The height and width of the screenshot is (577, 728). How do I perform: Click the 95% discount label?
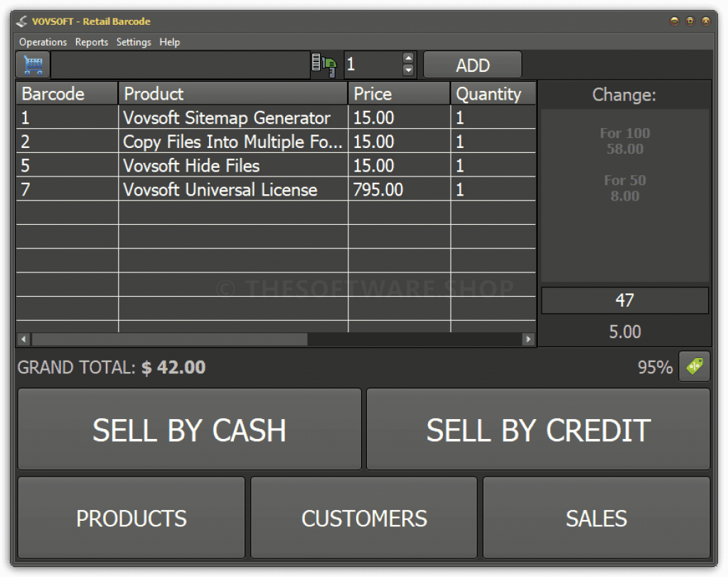tap(655, 367)
